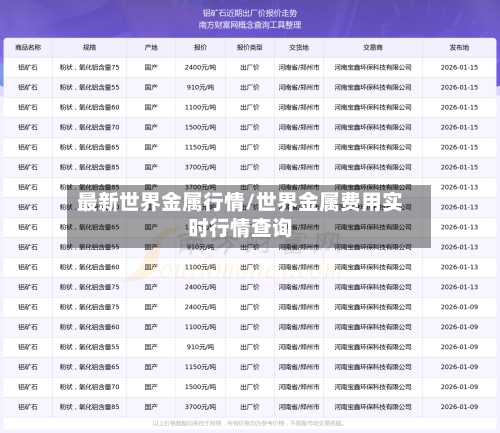The image size is (500, 433).
Task: Click the overlay heading "最新世界金属行情"
Action: coord(161,202)
